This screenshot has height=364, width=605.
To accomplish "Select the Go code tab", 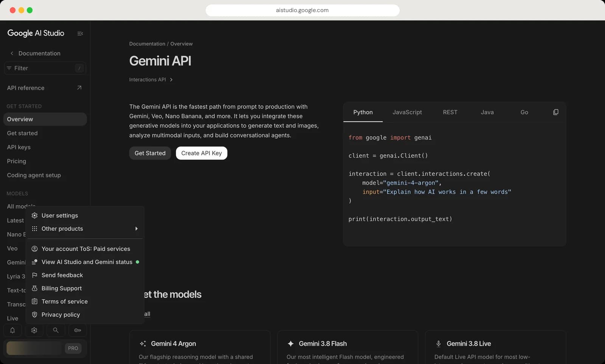I will coord(524,112).
